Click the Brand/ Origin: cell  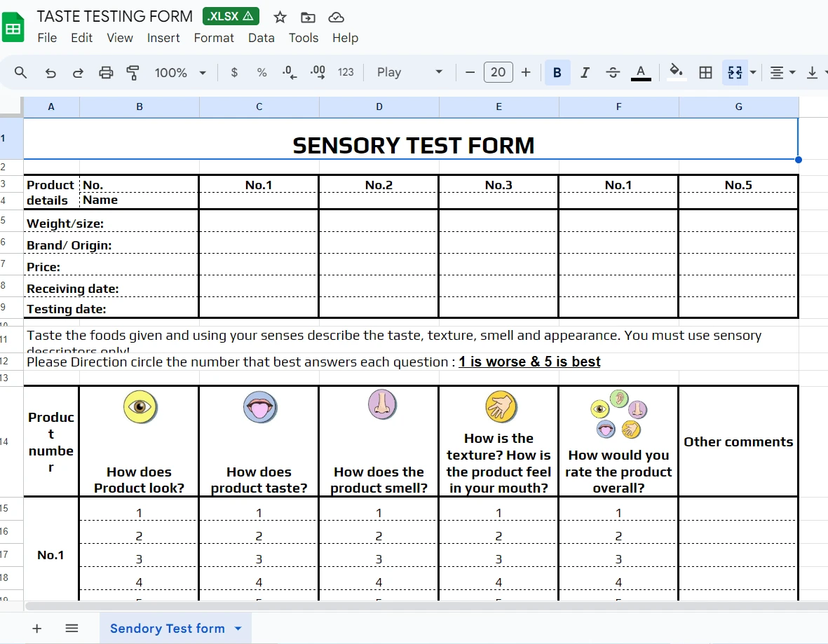(x=111, y=243)
